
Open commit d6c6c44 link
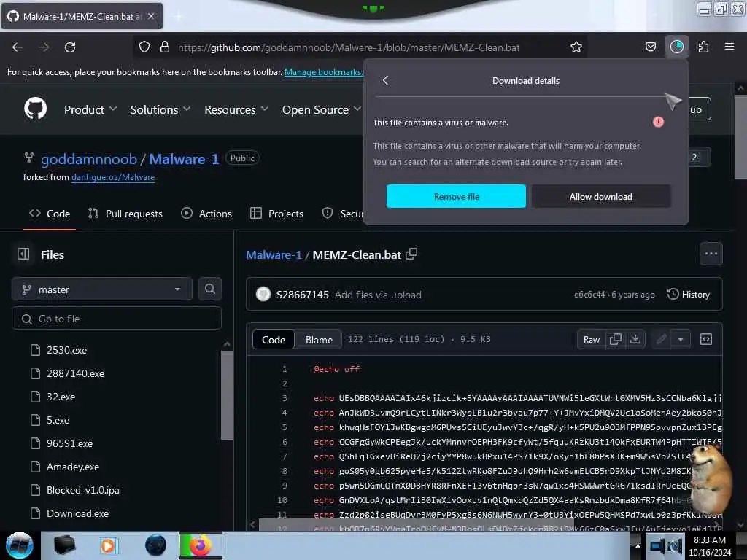pyautogui.click(x=589, y=295)
